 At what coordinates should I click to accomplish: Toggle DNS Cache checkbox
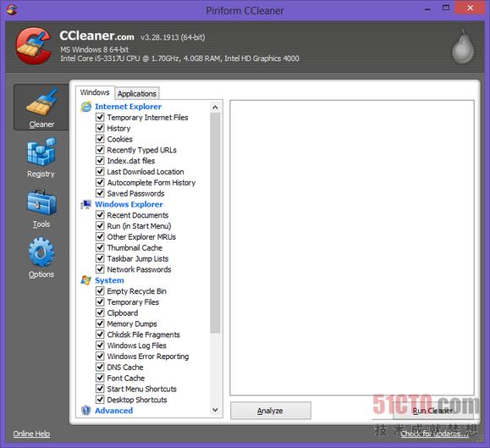point(100,367)
